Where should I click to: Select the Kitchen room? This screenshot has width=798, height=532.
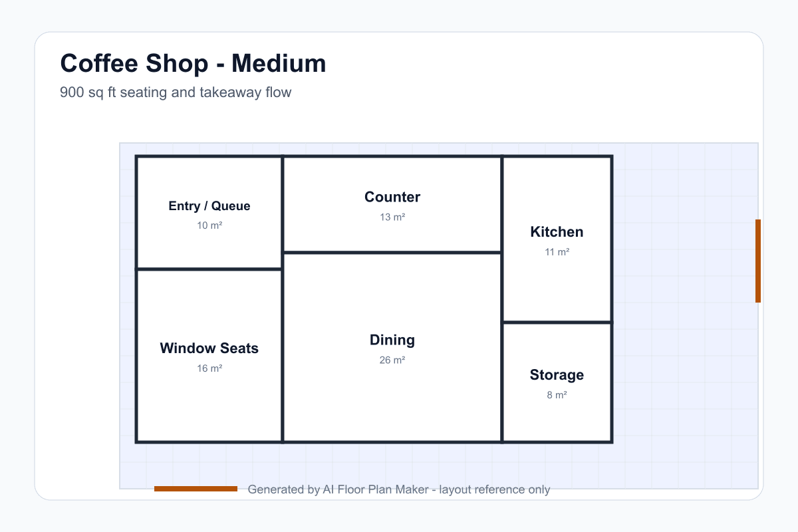(x=557, y=239)
